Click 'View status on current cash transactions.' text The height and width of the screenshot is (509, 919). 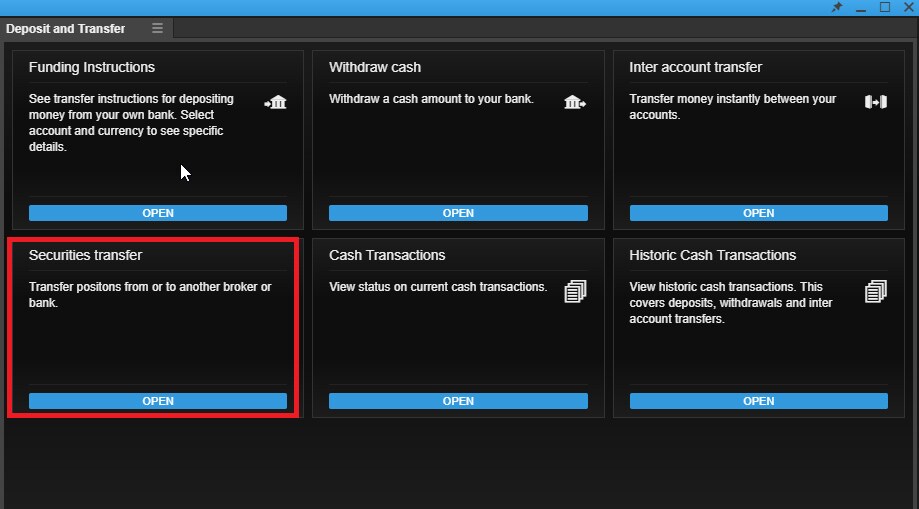(x=438, y=287)
